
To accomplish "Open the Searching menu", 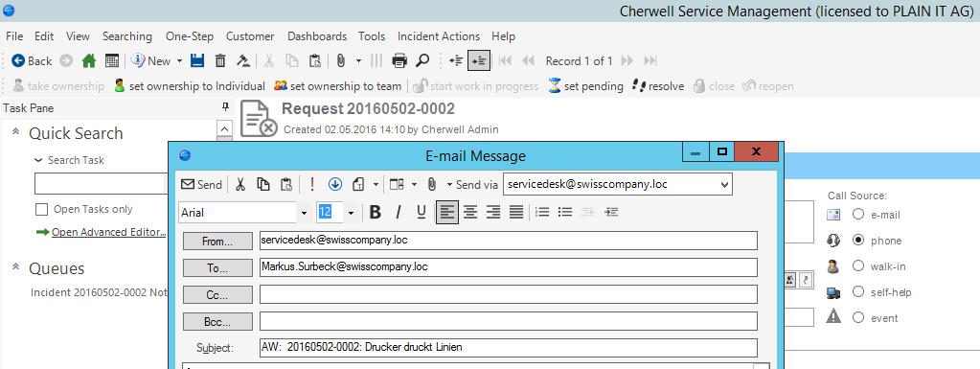I will pyautogui.click(x=127, y=36).
